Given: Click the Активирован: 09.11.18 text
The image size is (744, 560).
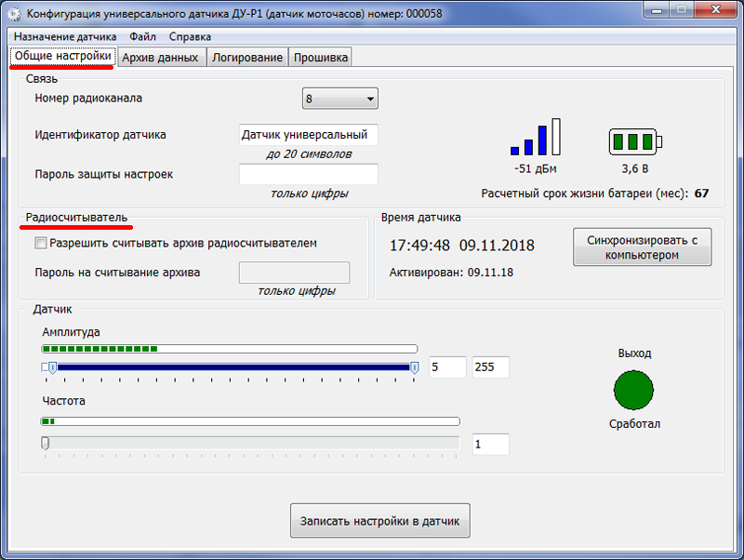Looking at the screenshot, I should [451, 273].
